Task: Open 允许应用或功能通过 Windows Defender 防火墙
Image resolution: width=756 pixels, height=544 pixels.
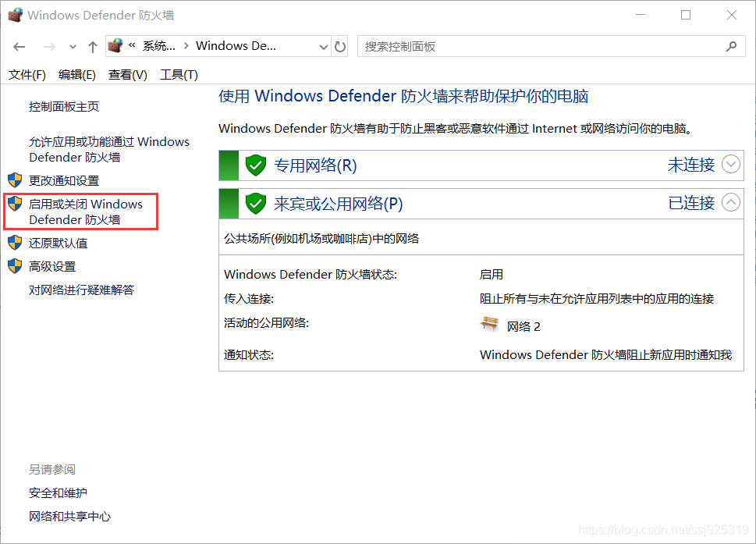Action: click(109, 150)
